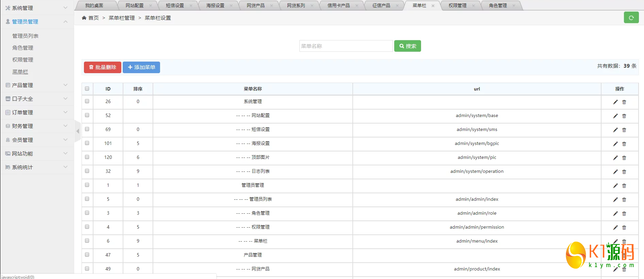Switch to the 征信产品 tab
This screenshot has width=644, height=279.
click(x=381, y=5)
